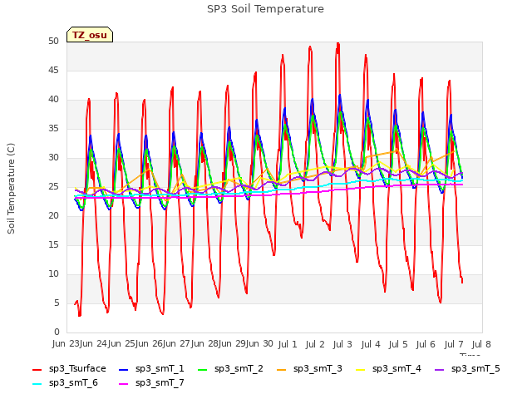Select the sp3_smT_6 legend label
Image resolution: width=532 pixels, height=399 pixels.
(x=73, y=383)
